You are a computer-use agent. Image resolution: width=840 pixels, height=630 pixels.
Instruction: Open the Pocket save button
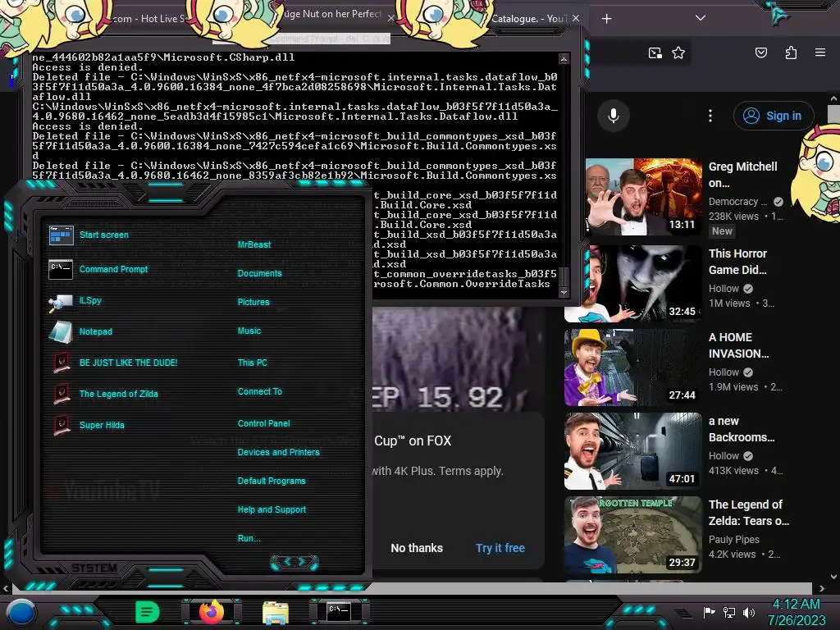click(x=760, y=52)
